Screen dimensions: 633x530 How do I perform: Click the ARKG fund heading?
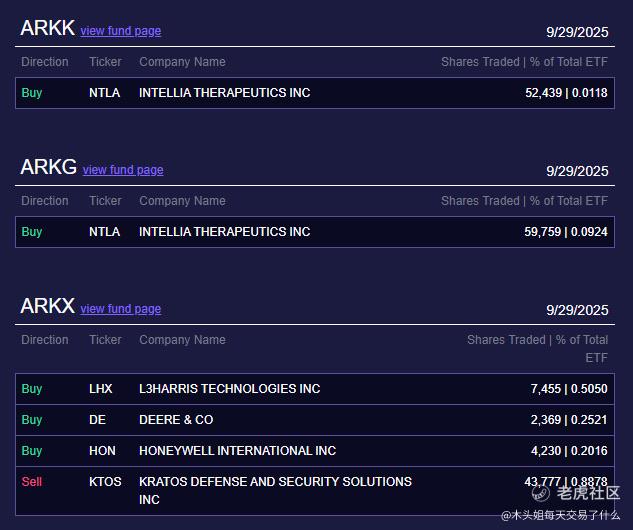pos(48,167)
